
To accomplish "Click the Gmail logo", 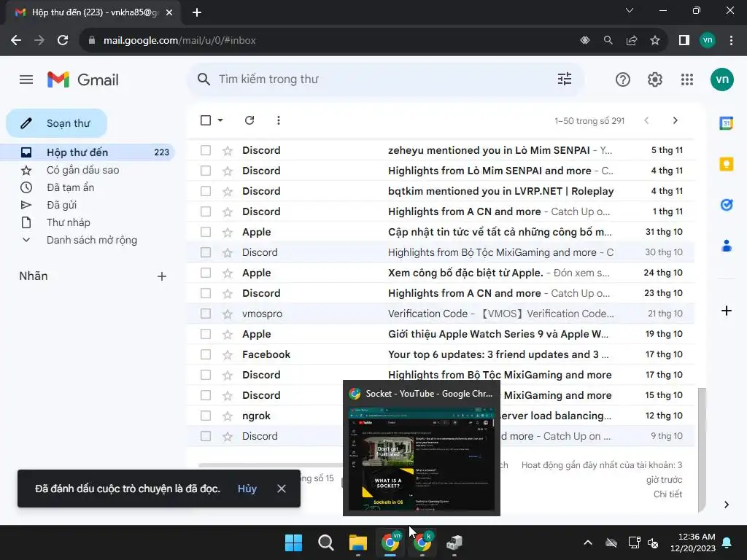I will click(83, 79).
